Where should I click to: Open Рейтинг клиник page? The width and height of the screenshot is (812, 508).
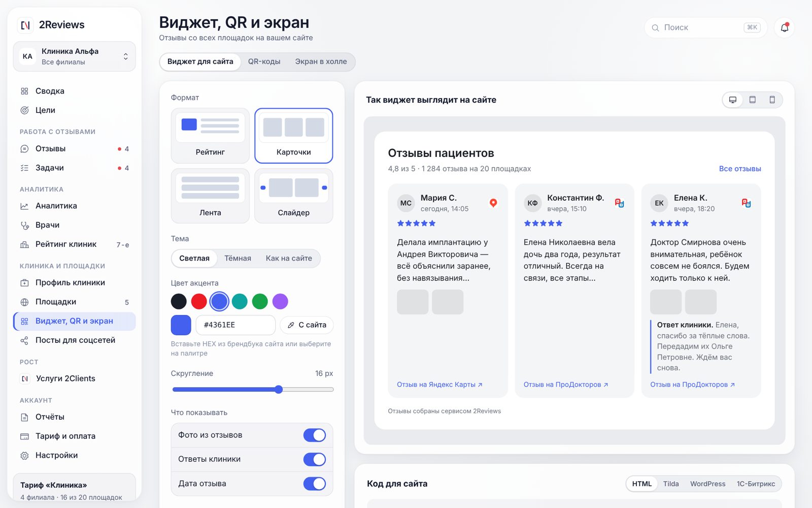(x=74, y=244)
